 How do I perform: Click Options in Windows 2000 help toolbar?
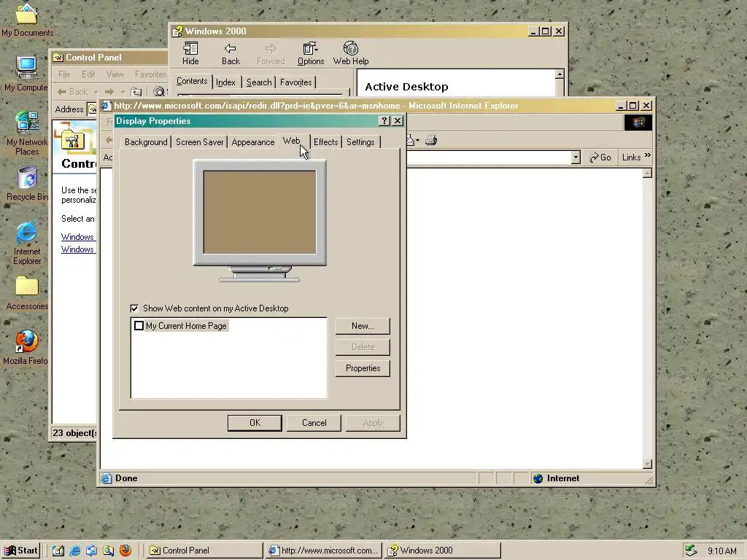[x=311, y=53]
